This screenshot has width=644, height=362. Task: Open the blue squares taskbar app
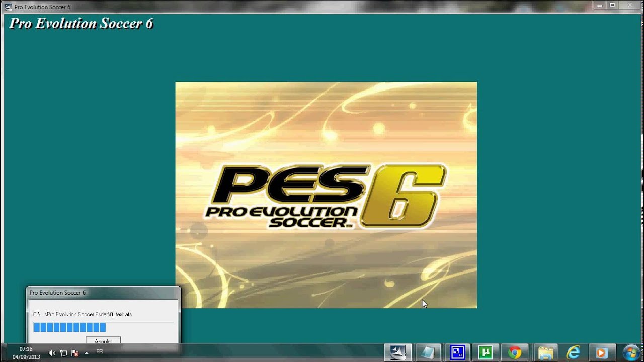click(x=457, y=352)
